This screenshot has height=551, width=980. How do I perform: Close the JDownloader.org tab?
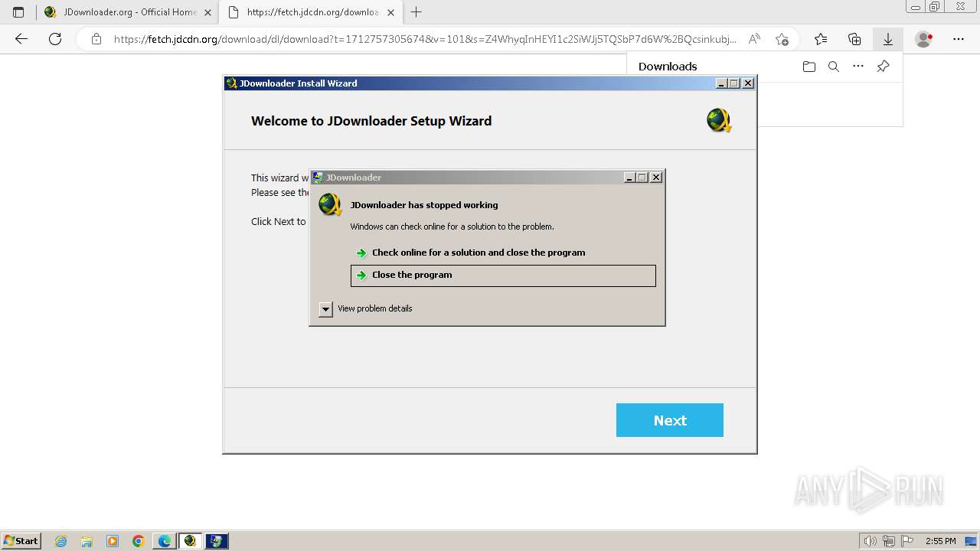click(207, 12)
